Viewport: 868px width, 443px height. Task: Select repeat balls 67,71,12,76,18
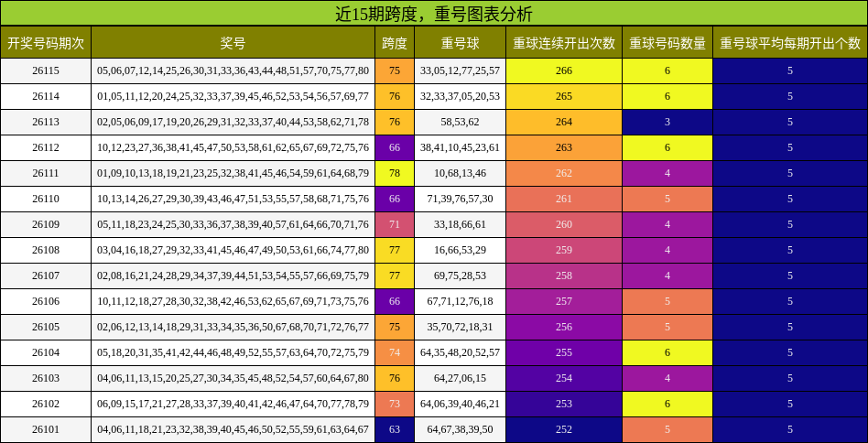pyautogui.click(x=460, y=301)
